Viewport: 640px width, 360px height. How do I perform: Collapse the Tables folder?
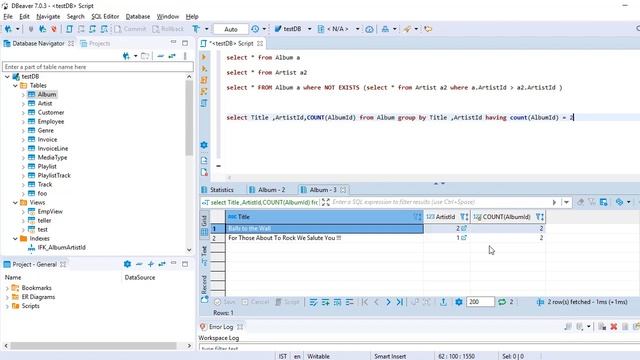coord(15,85)
